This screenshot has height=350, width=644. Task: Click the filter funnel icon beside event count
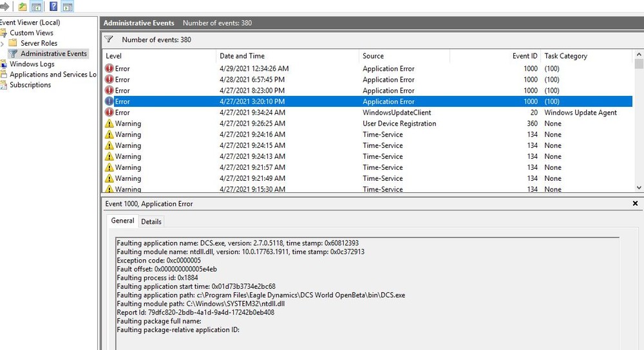tap(109, 39)
